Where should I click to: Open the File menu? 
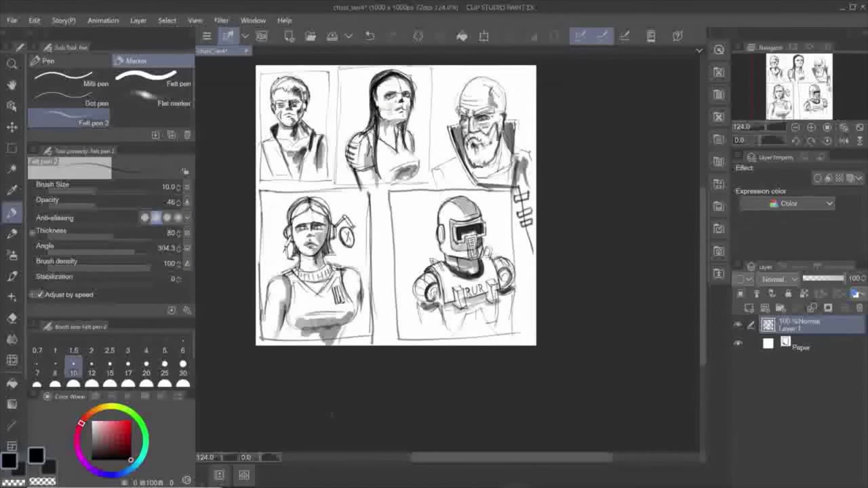[x=12, y=20]
